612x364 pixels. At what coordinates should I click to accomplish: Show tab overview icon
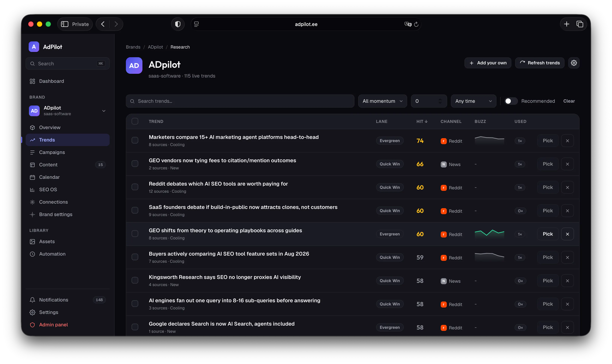pyautogui.click(x=580, y=24)
